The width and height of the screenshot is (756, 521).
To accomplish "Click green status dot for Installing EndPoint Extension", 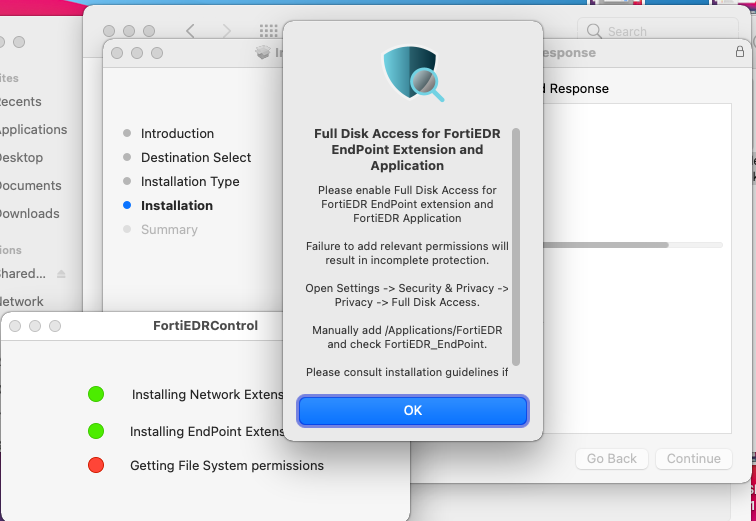I will pos(96,431).
